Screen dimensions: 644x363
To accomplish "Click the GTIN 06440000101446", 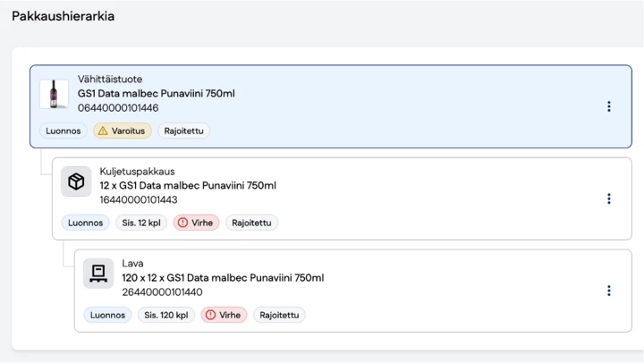I will (x=118, y=108).
